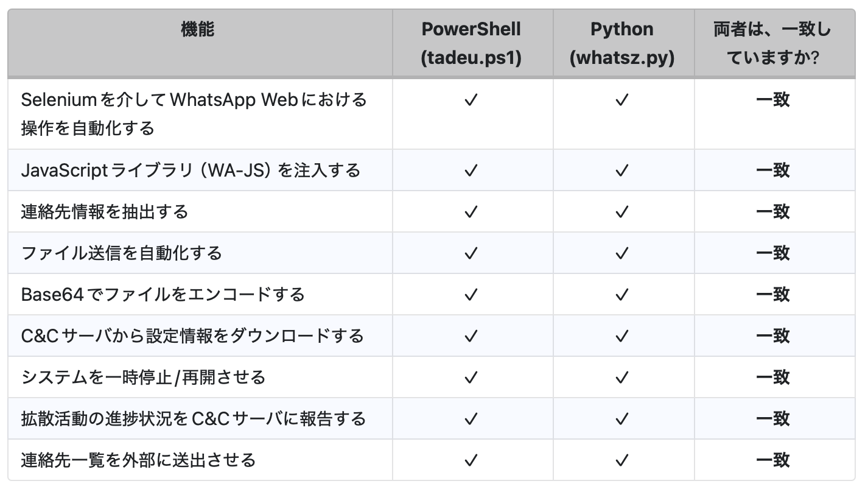Click PowerShell checkmark for Selenium automation row
The image size is (868, 492).
471,100
